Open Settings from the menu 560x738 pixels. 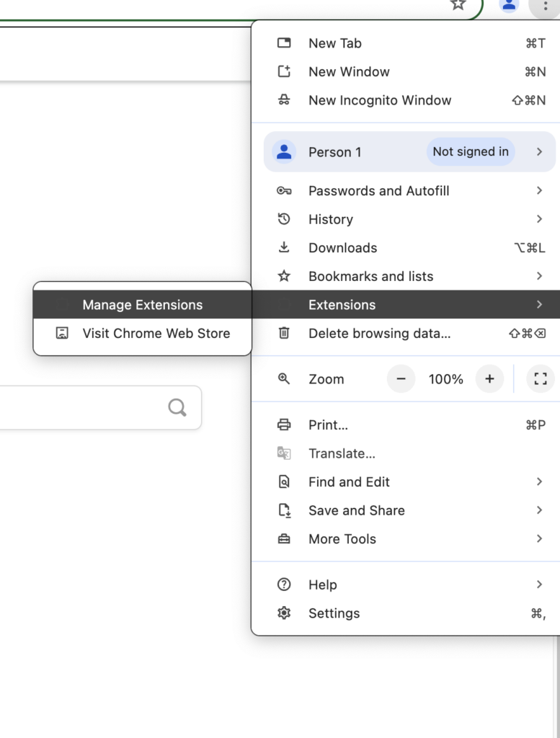pyautogui.click(x=406, y=613)
